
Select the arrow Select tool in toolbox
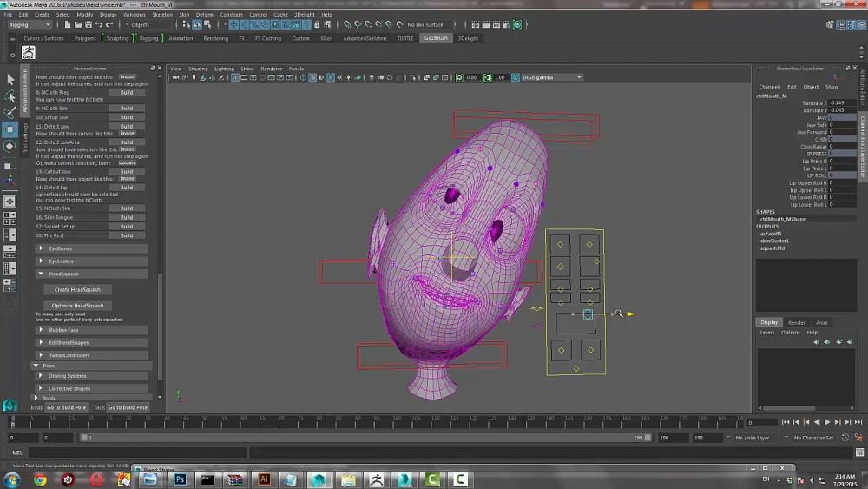click(10, 79)
